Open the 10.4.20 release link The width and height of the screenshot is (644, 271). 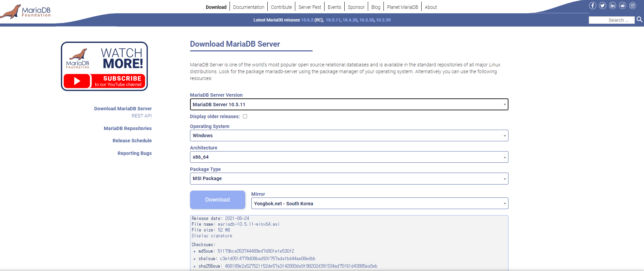pos(350,20)
